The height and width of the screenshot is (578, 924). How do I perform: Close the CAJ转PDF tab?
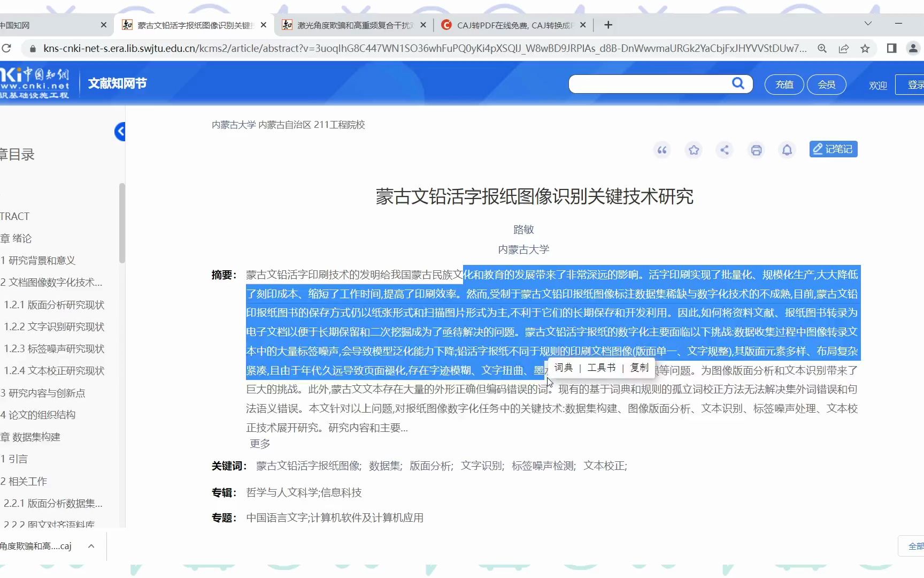(583, 25)
